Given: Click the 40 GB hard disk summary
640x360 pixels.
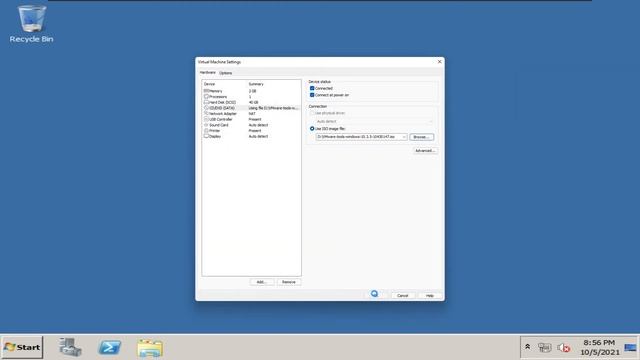Looking at the screenshot, I should point(253,102).
